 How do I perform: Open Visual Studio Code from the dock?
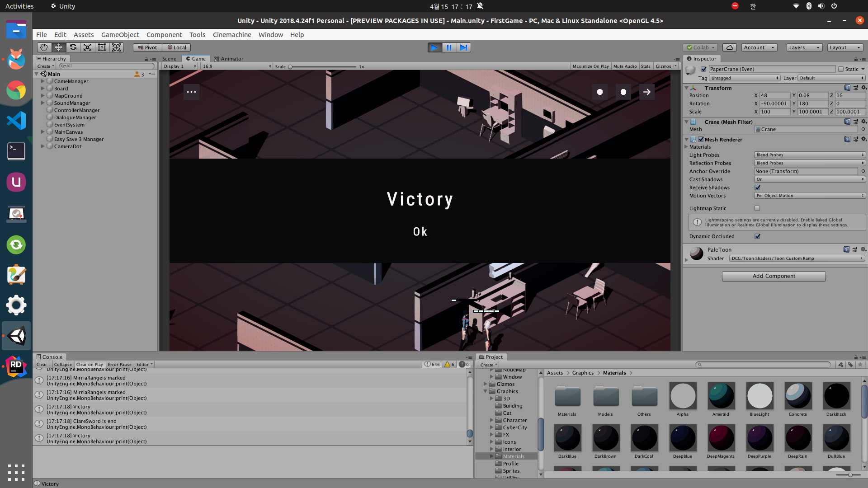[x=16, y=121]
